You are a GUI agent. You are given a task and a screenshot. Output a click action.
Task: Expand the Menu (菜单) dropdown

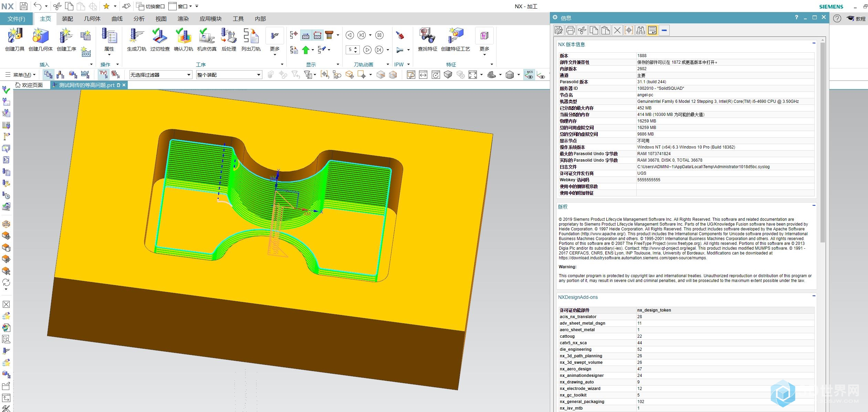click(21, 75)
